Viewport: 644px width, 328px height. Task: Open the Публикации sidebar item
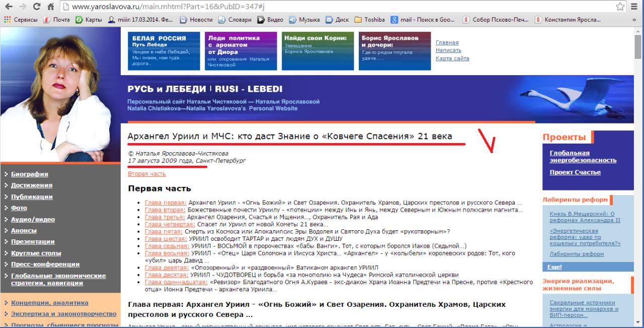pos(32,197)
